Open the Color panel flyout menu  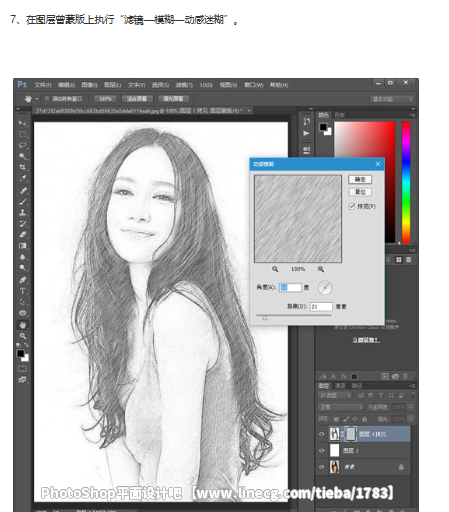tap(413, 115)
